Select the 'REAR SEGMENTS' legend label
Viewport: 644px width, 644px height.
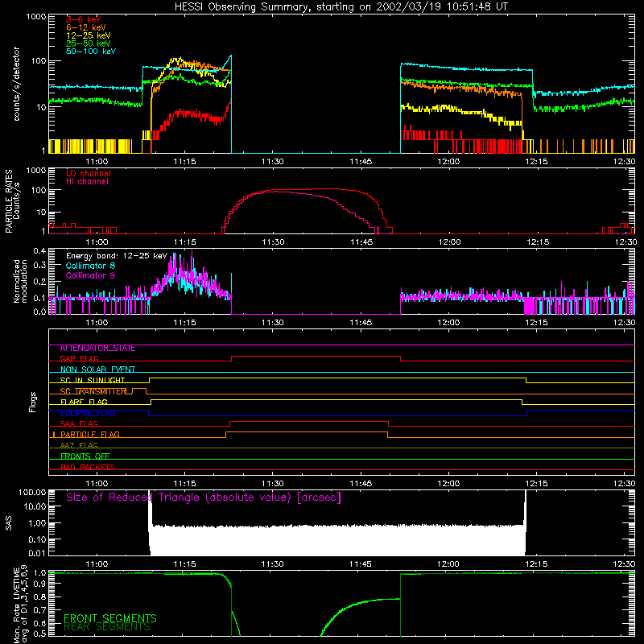tap(107, 627)
